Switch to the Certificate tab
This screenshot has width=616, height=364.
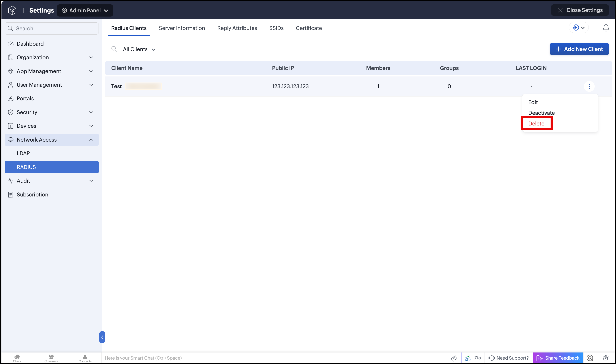coord(309,28)
